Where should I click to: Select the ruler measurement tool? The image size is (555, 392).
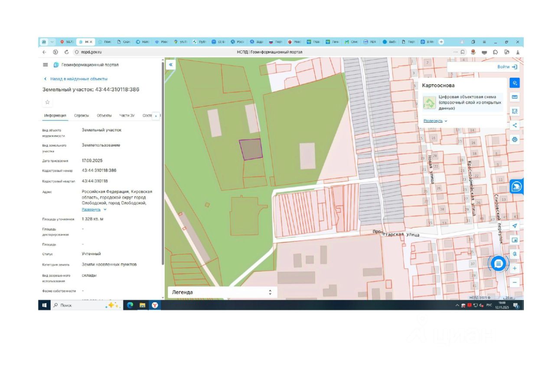pyautogui.click(x=515, y=97)
